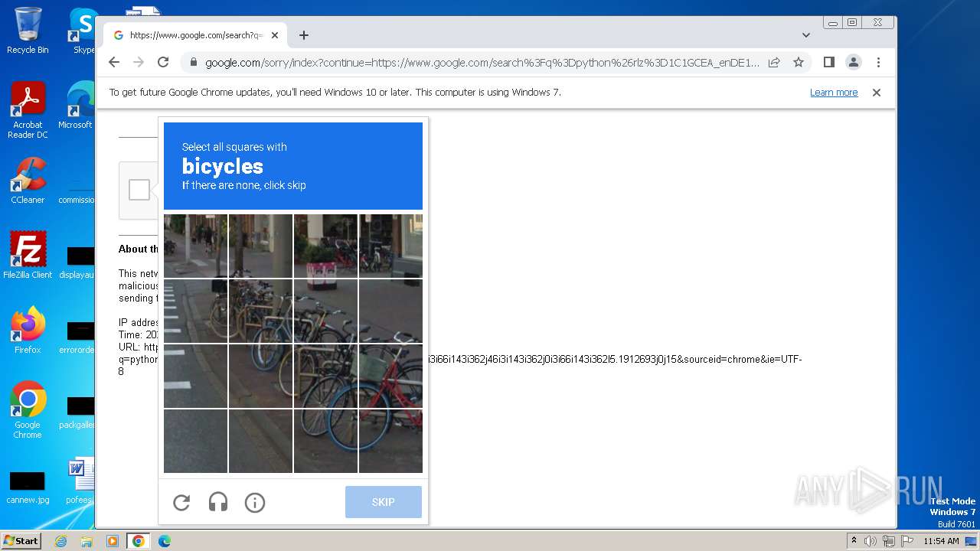This screenshot has width=980, height=551.
Task: Select captcha tile row three, column two
Action: [x=260, y=376]
